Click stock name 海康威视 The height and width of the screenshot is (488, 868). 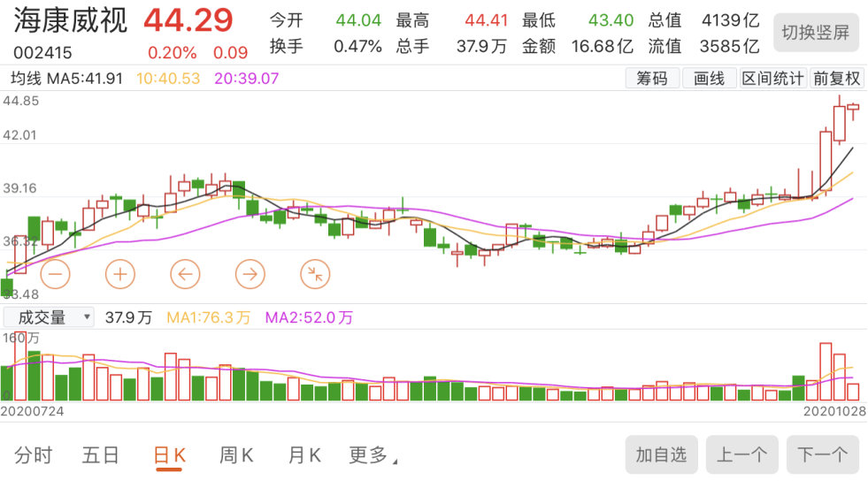(x=70, y=20)
